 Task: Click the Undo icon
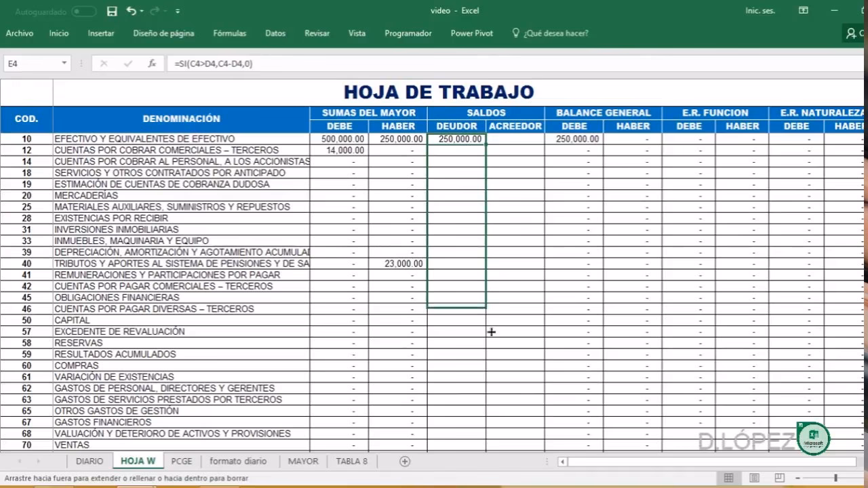pyautogui.click(x=132, y=11)
